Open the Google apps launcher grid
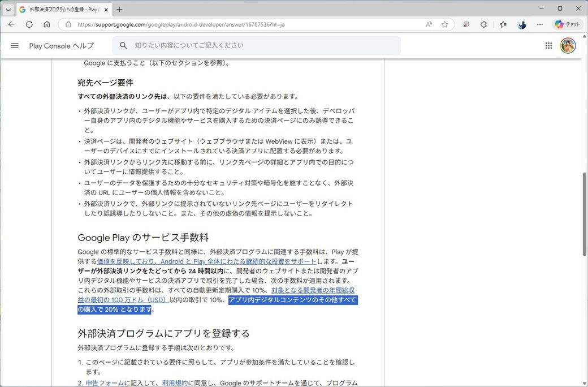Screen dimensions: 588x387 point(548,46)
